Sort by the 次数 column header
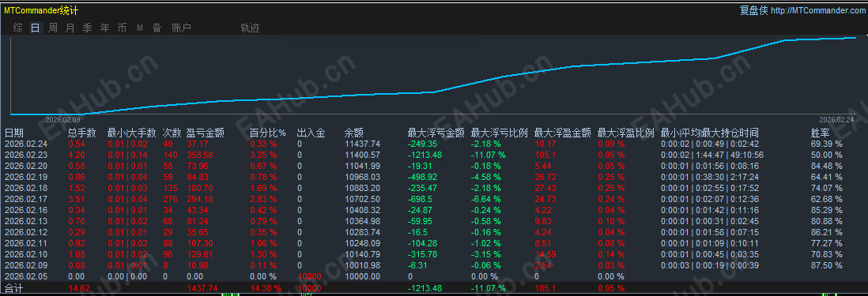This screenshot has height=296, width=868. pos(172,133)
